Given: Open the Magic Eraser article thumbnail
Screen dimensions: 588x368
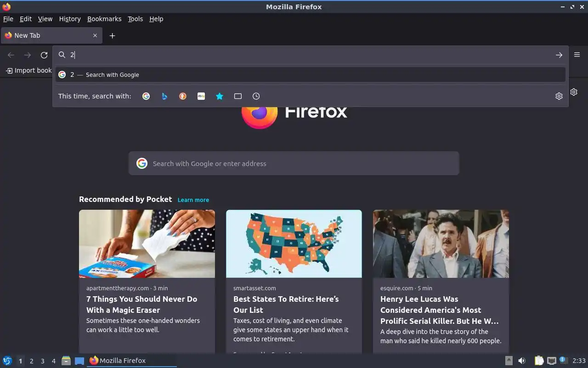Looking at the screenshot, I should click(147, 244).
